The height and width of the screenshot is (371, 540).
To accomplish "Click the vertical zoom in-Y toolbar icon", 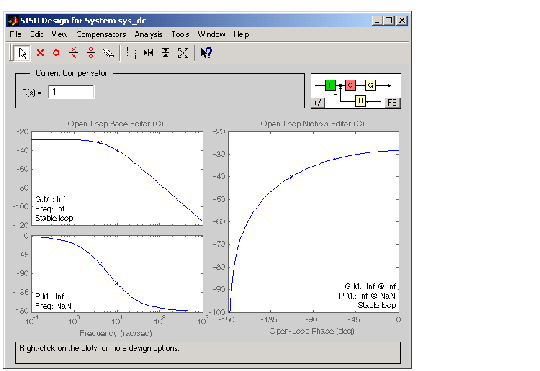I will coord(166,53).
